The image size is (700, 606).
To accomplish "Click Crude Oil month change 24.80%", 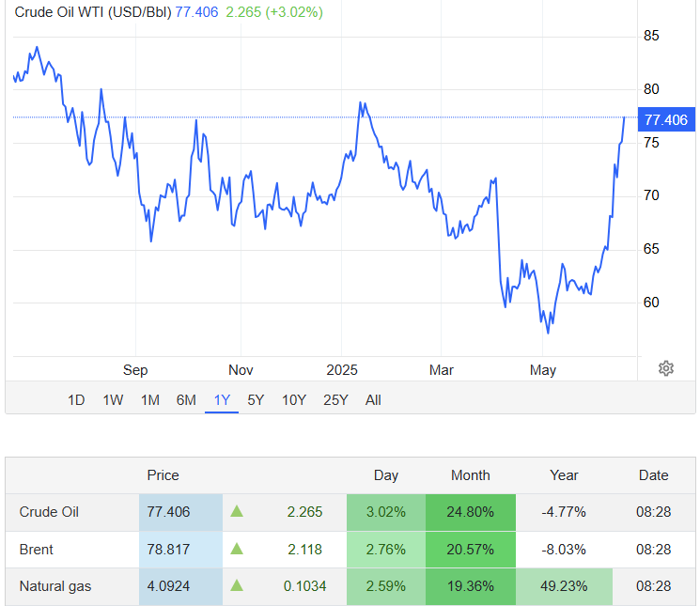I will tap(471, 512).
